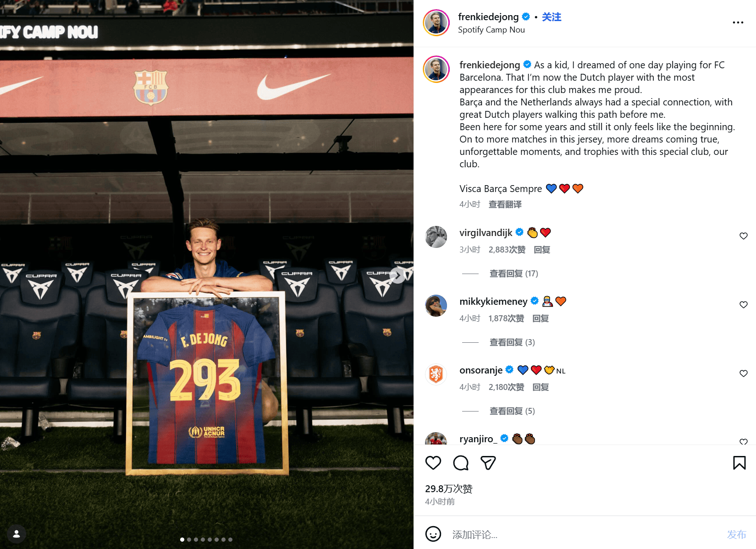Like the post with the heart icon
This screenshot has width=756, height=549.
(x=433, y=463)
